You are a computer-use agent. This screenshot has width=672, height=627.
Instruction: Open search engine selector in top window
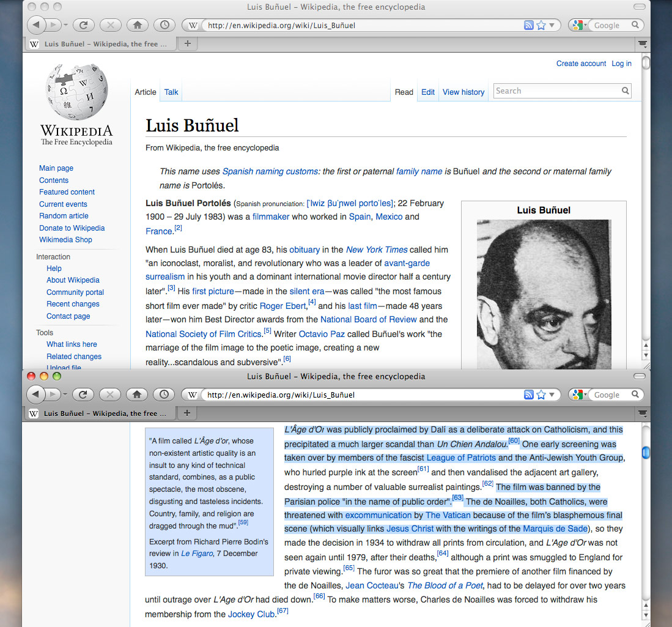[x=578, y=25]
